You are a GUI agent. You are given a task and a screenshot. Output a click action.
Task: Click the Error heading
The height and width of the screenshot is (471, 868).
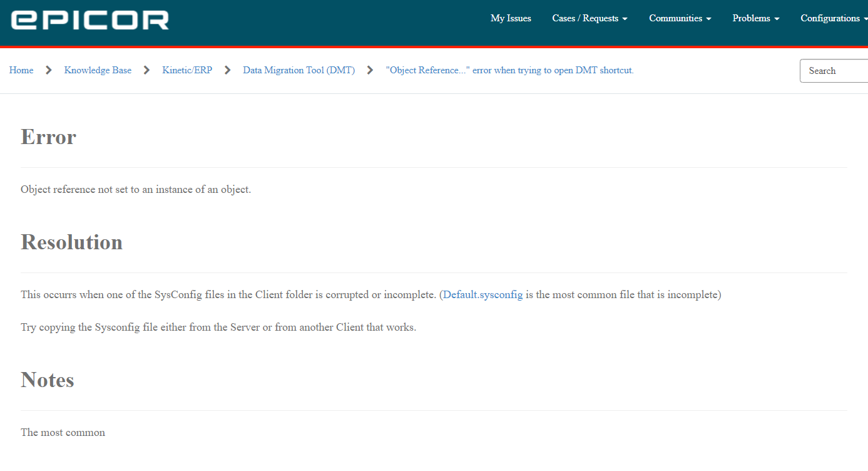click(48, 137)
